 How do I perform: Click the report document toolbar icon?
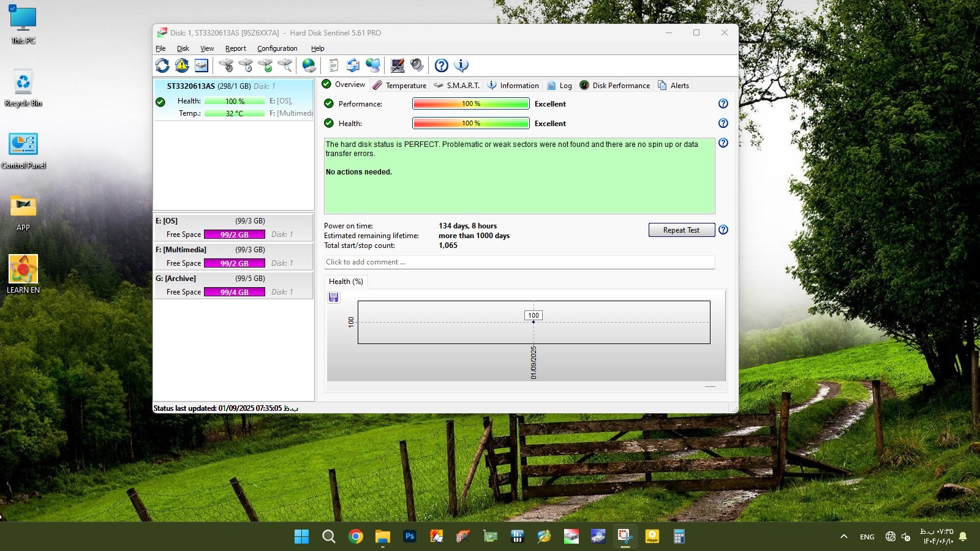click(334, 66)
